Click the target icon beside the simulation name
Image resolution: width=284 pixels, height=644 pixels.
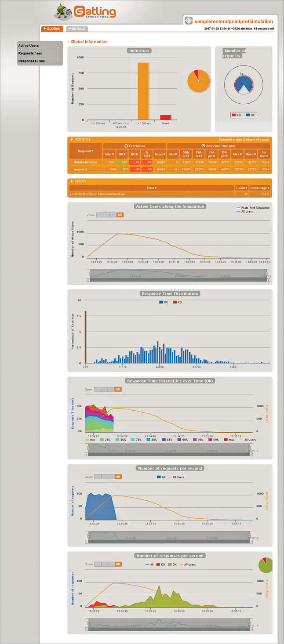click(189, 21)
